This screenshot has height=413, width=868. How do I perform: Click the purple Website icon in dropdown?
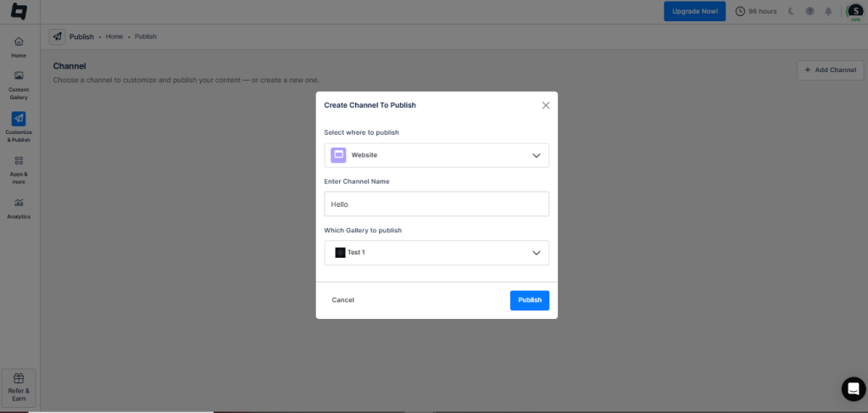tap(338, 155)
